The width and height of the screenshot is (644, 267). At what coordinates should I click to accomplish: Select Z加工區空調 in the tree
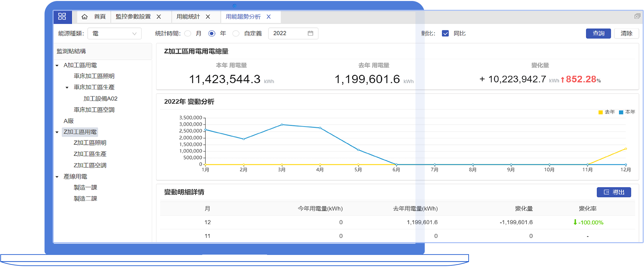click(x=90, y=165)
